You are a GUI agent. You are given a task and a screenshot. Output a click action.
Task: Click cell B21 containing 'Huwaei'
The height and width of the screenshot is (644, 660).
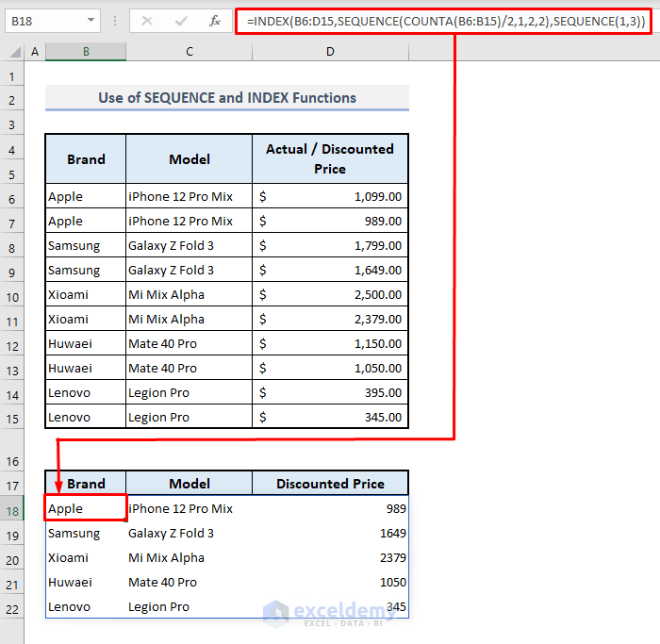[x=86, y=582]
